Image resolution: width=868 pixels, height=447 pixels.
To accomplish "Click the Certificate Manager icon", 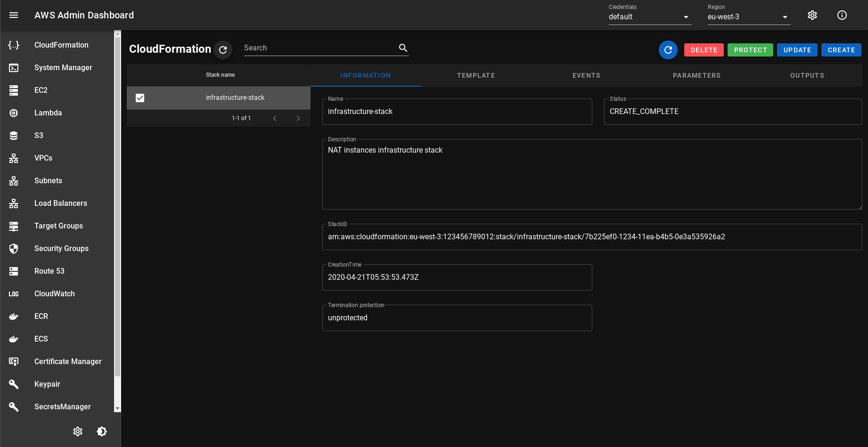I will pos(14,362).
